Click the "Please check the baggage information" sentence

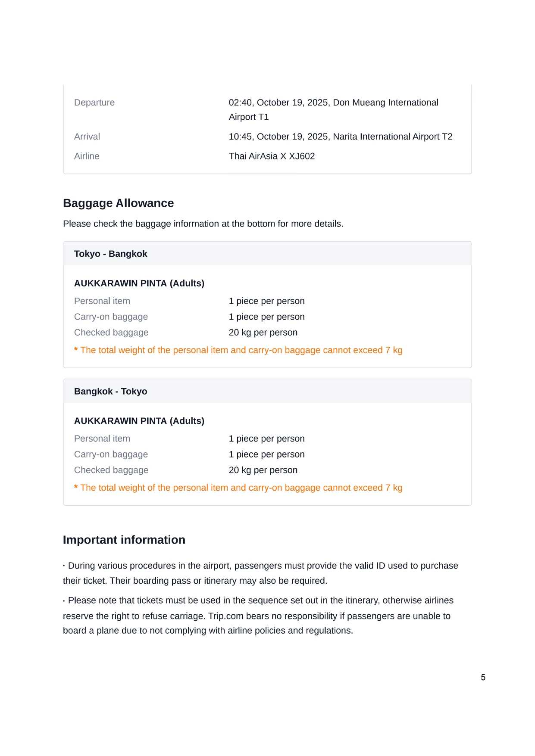[203, 224]
